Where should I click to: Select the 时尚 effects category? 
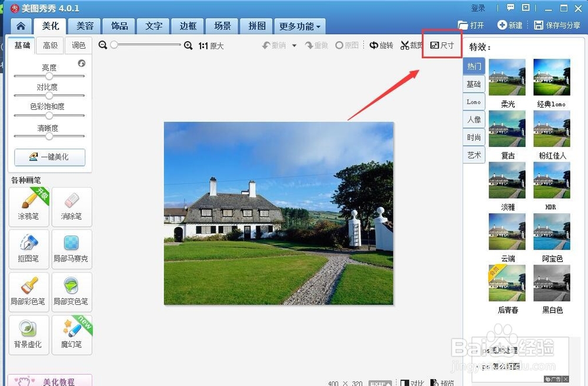[474, 137]
